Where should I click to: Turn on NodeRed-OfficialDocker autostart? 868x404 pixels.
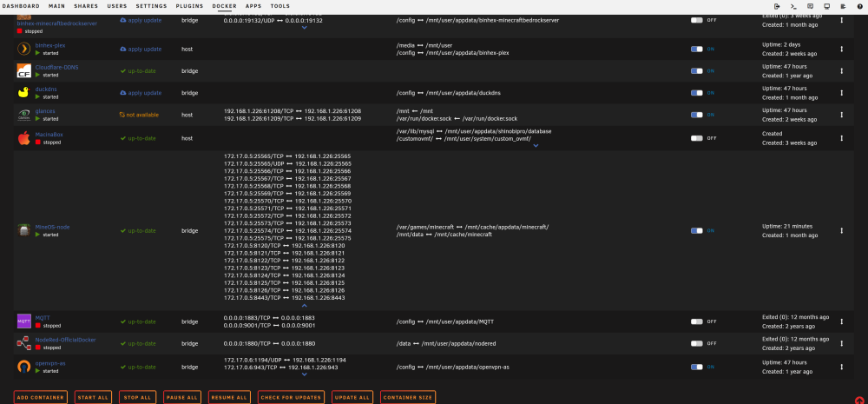[696, 343]
